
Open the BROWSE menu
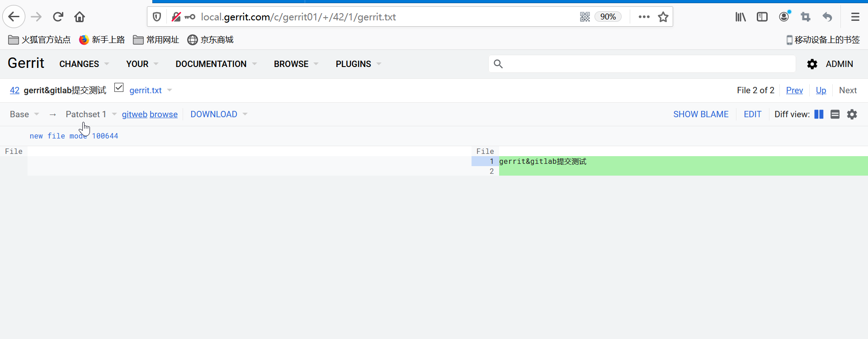(x=296, y=64)
